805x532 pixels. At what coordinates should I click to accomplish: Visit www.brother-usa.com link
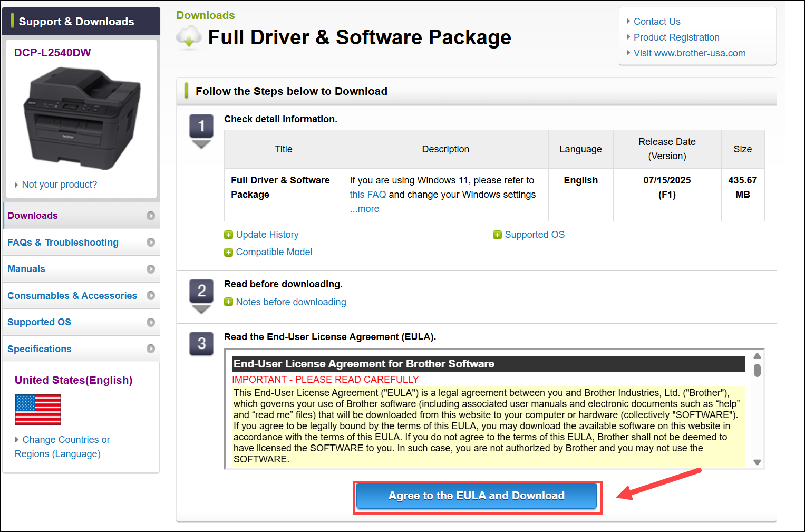pyautogui.click(x=690, y=53)
